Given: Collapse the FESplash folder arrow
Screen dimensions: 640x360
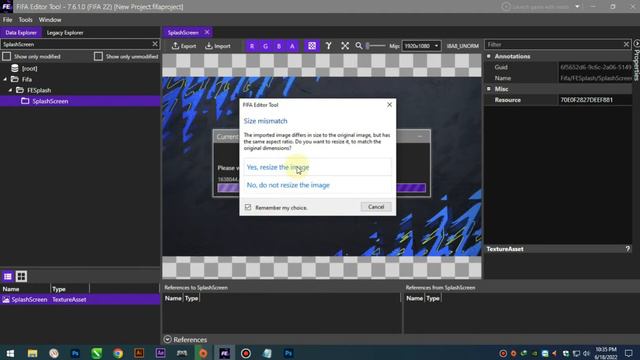Looking at the screenshot, I should [x=10, y=90].
